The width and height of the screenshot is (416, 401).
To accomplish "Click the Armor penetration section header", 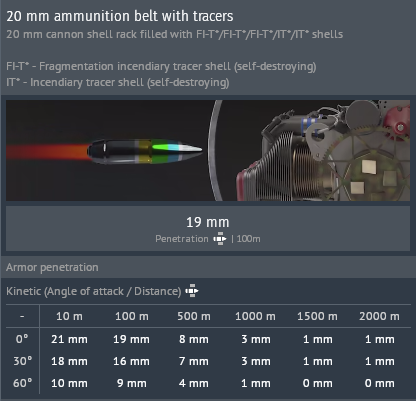I will coord(52,267).
